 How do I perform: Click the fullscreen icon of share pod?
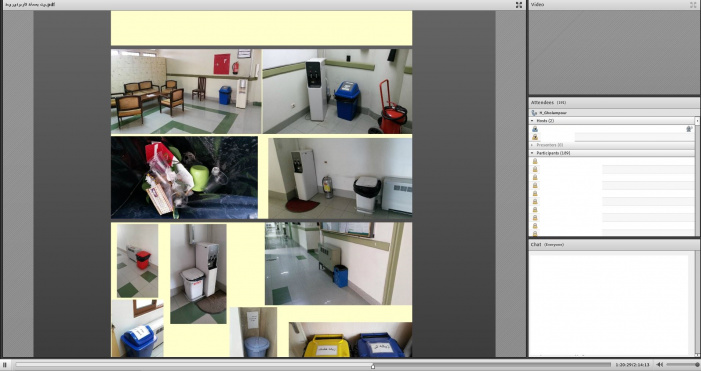[519, 5]
